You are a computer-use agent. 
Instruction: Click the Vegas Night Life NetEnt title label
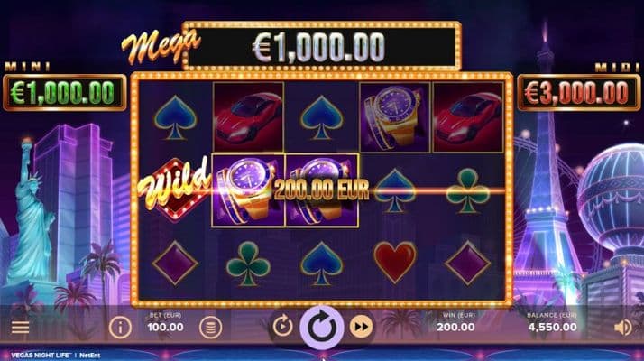pos(55,356)
